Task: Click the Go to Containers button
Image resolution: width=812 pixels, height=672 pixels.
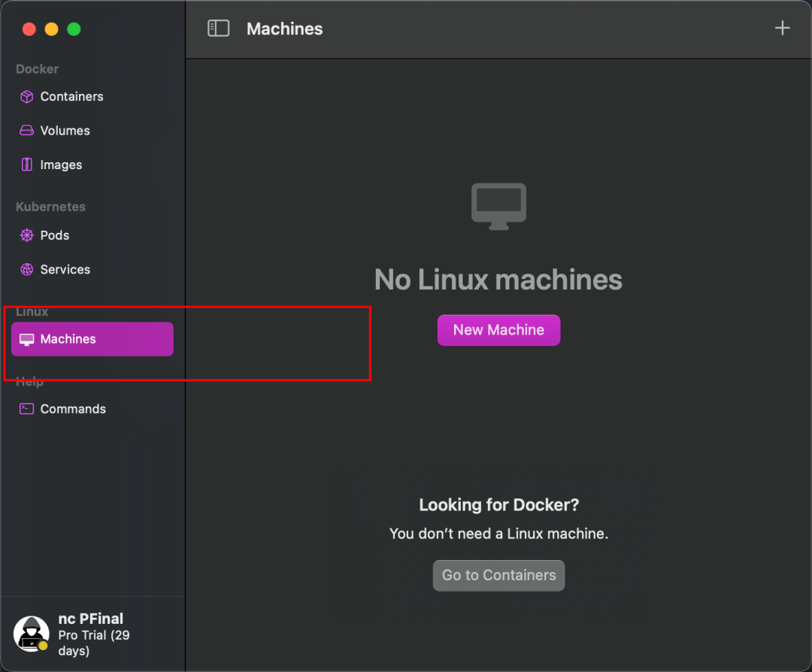Action: (498, 575)
